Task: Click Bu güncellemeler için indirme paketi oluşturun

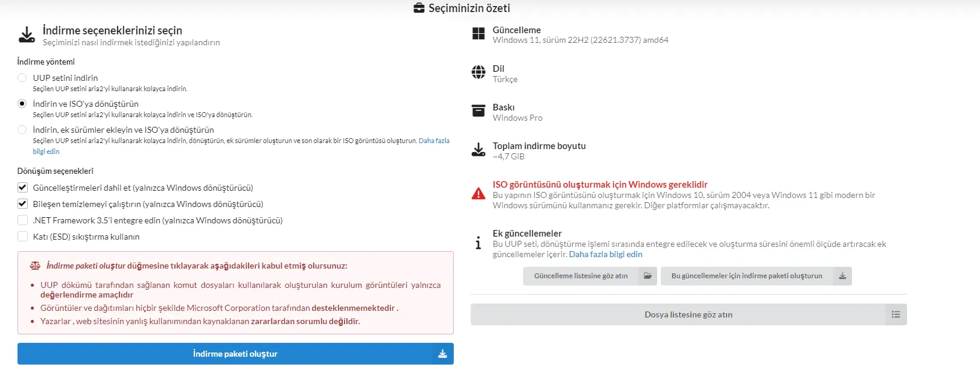Action: [x=756, y=276]
